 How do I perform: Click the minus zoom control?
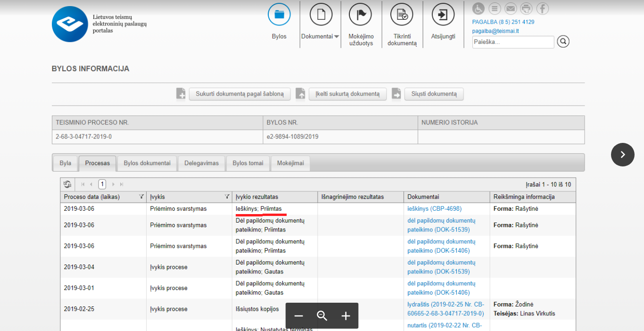[x=298, y=316]
